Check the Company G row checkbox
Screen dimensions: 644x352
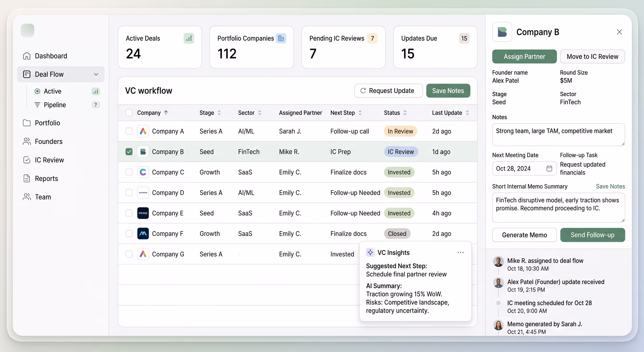[129, 254]
